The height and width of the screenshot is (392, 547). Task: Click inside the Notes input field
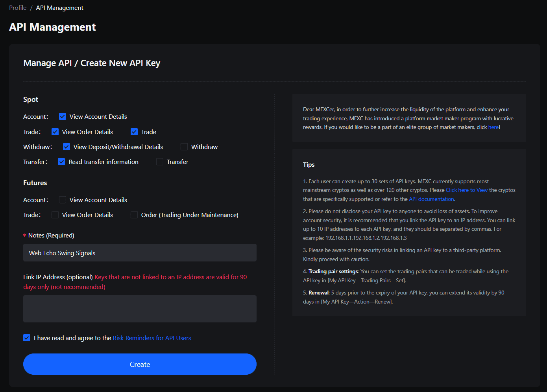point(140,252)
